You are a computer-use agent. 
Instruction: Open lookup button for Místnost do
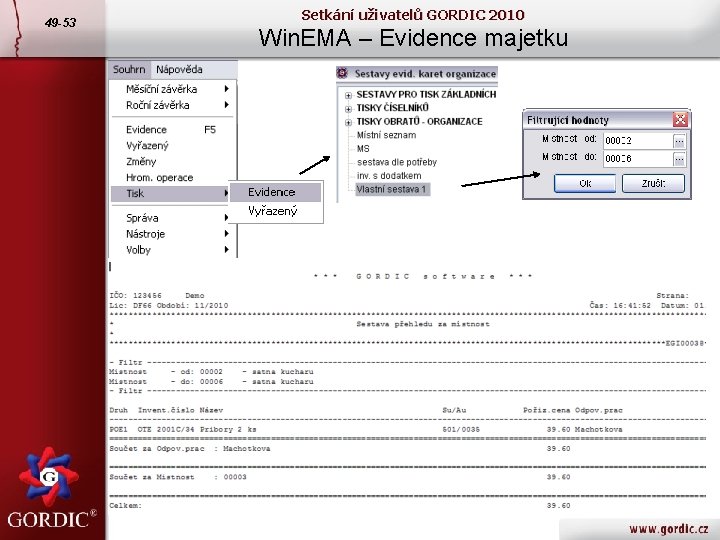[679, 159]
